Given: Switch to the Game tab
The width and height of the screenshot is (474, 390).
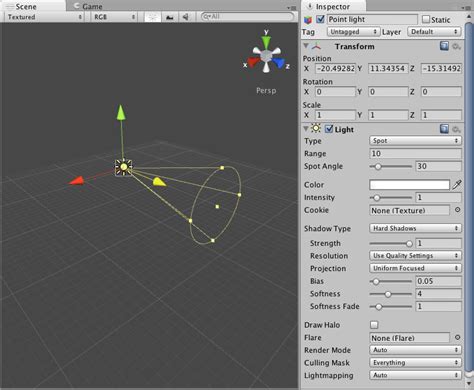Looking at the screenshot, I should coord(89,6).
